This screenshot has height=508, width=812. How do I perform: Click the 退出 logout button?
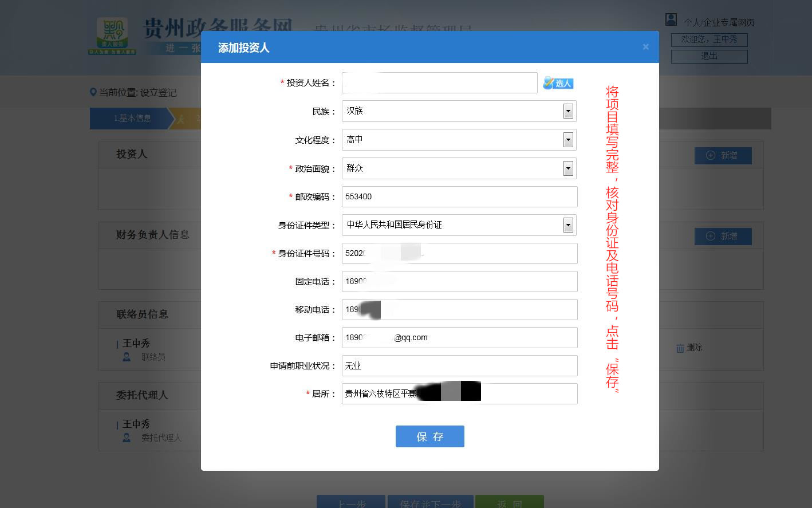709,56
